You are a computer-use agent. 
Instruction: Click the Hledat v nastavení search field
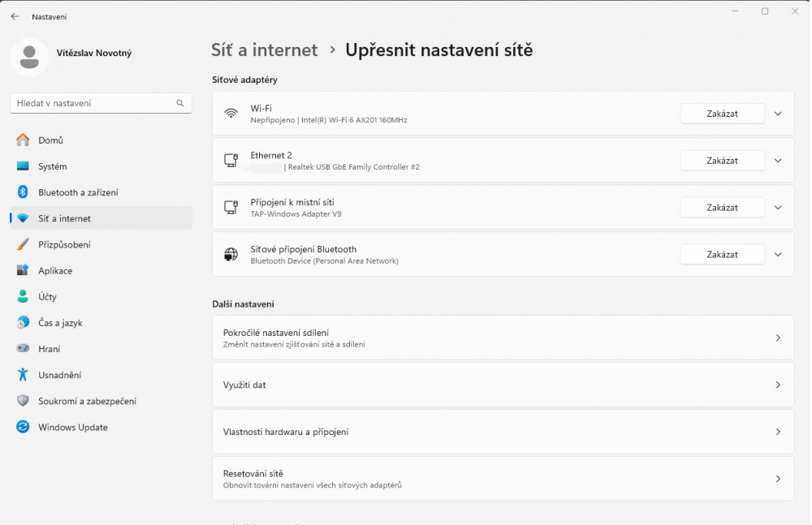point(93,103)
